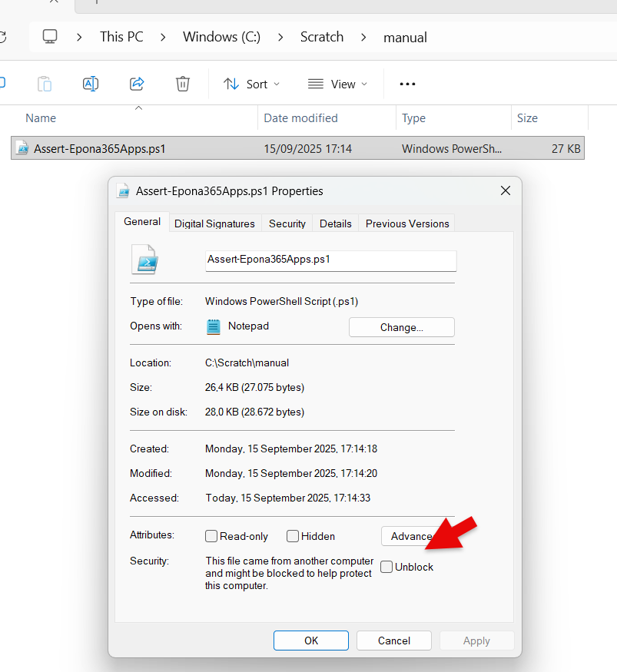Tick the Hidden attribute checkbox
617x672 pixels.
pos(293,536)
